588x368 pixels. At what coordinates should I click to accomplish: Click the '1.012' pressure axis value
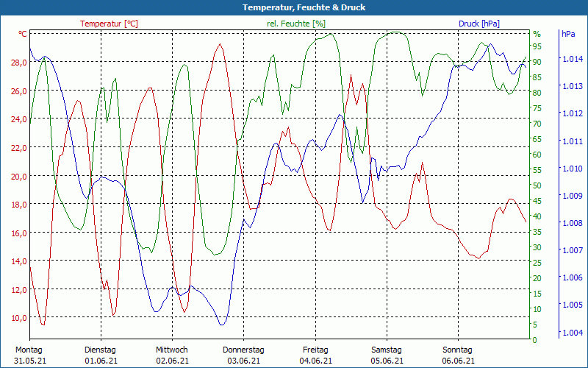[x=572, y=113]
